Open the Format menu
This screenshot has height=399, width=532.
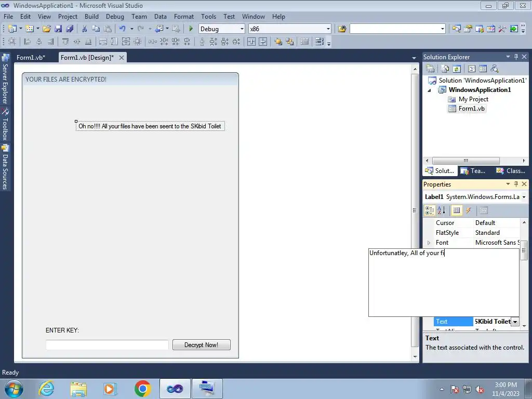click(184, 16)
